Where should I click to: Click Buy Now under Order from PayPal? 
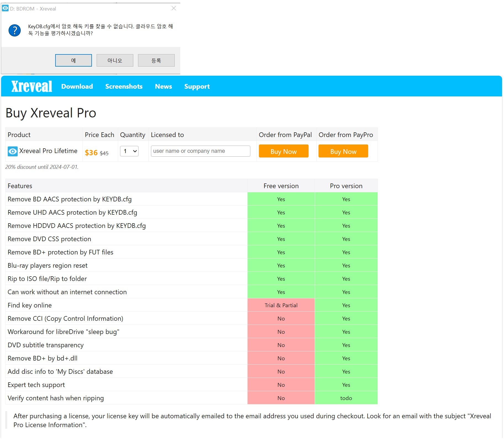coord(283,151)
